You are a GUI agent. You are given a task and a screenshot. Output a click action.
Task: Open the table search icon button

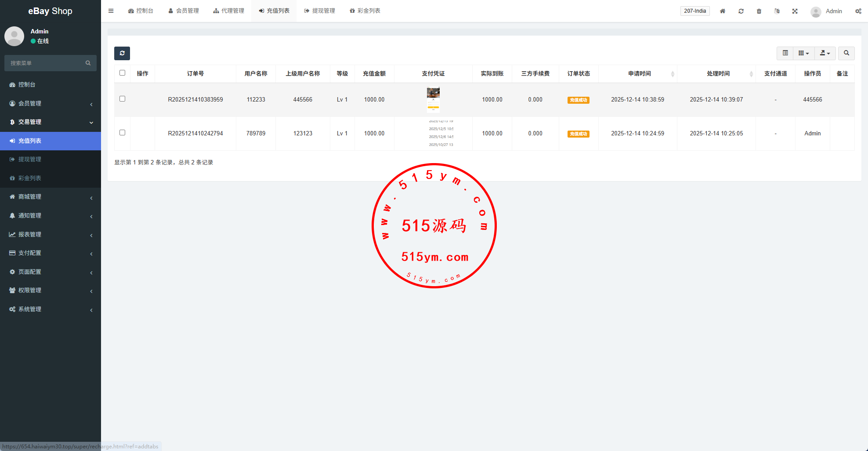(x=846, y=53)
